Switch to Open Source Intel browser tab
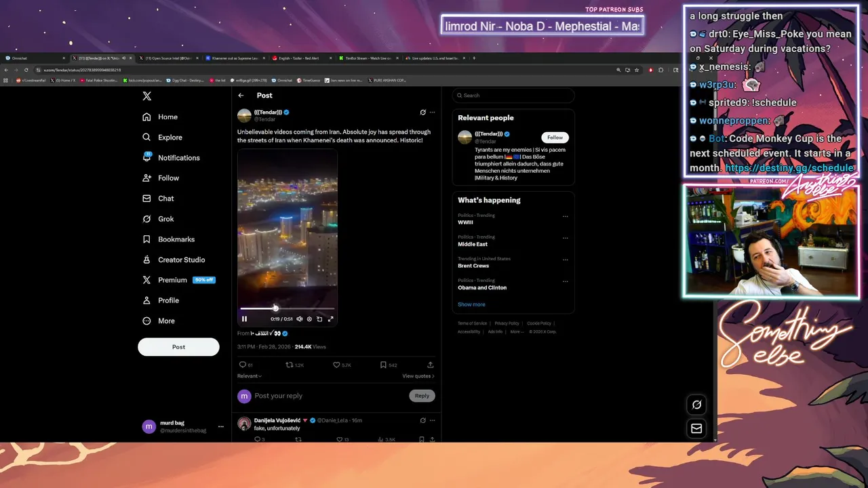 170,58
